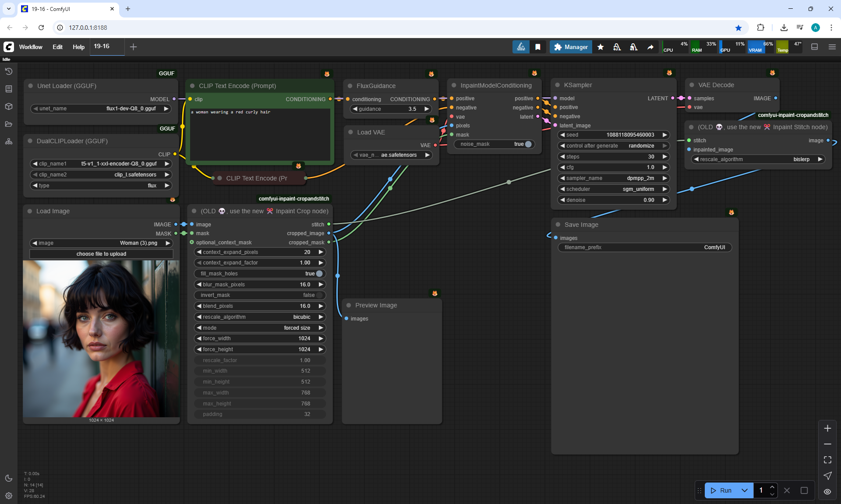The image size is (841, 504).
Task: Toggle the fill_mask_holes switch
Action: click(x=319, y=274)
